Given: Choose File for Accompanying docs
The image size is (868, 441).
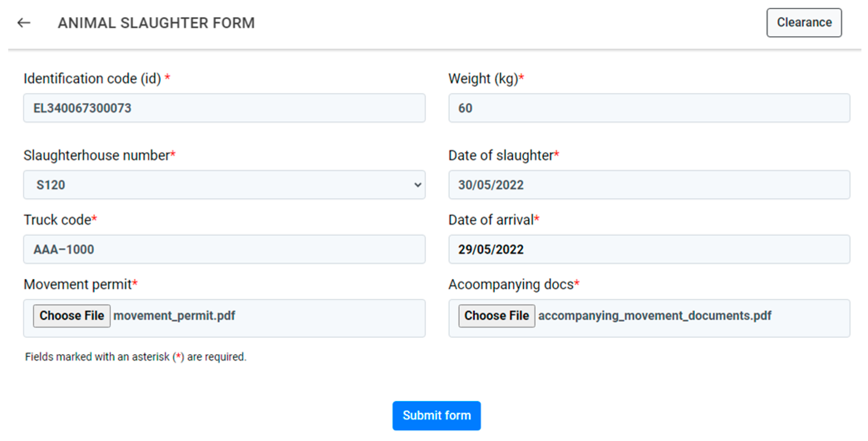Looking at the screenshot, I should click(x=496, y=316).
